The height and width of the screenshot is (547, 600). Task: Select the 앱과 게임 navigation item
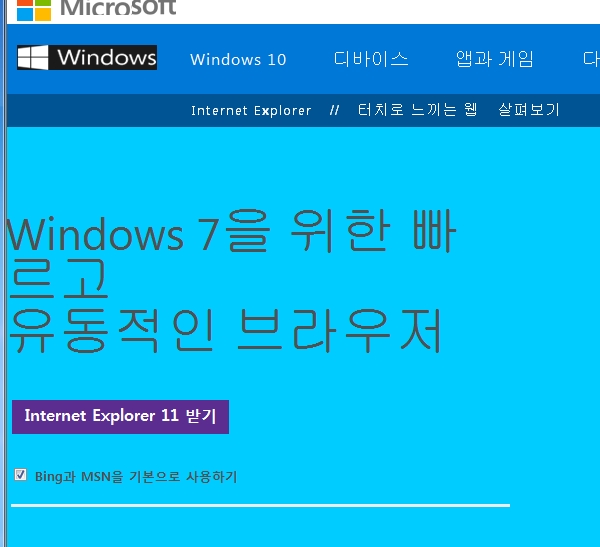coord(494,59)
